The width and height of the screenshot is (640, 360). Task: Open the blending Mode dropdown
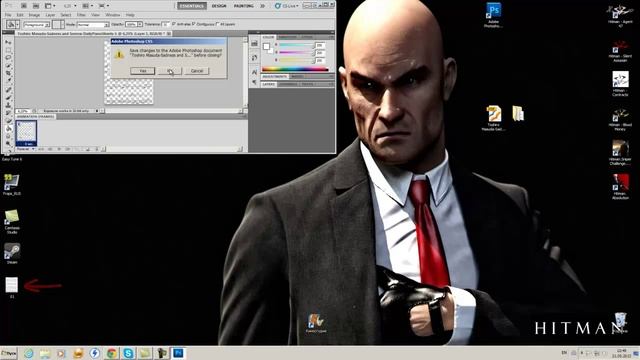click(x=93, y=24)
